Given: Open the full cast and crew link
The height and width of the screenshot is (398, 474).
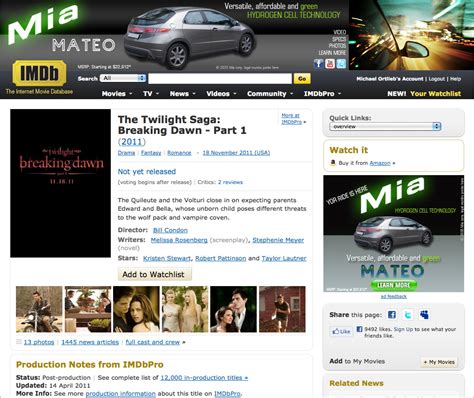Looking at the screenshot, I should (153, 342).
